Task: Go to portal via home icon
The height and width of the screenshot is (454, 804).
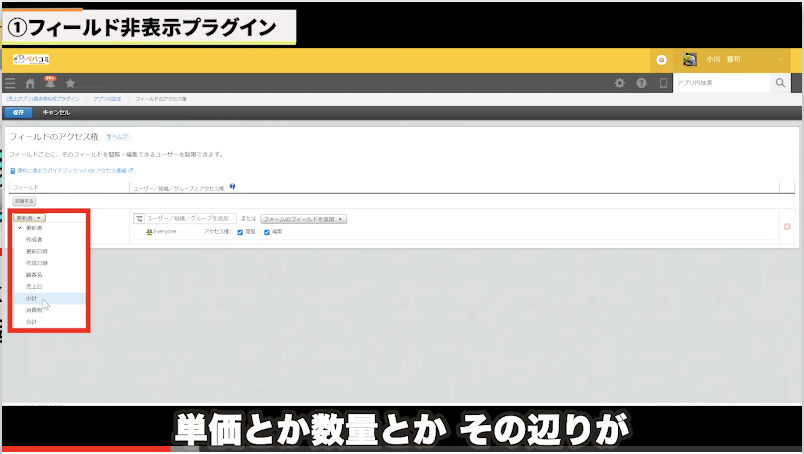Action: click(x=30, y=83)
